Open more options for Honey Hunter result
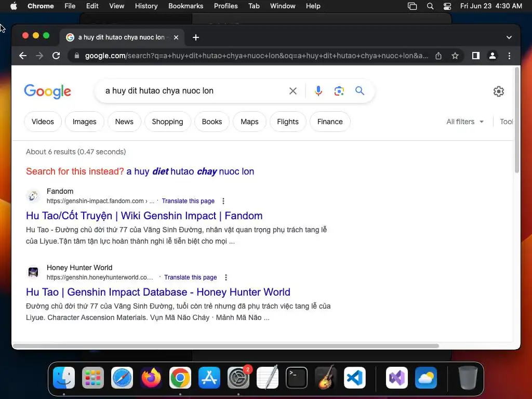Screen dimensions: 532x399 (225, 277)
